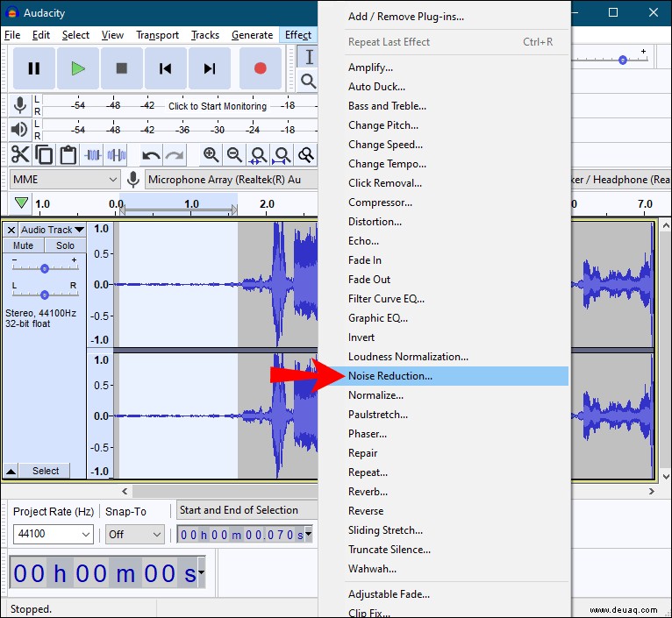This screenshot has height=618, width=672.
Task: Open the audio position time format arrow
Action: pos(201,572)
